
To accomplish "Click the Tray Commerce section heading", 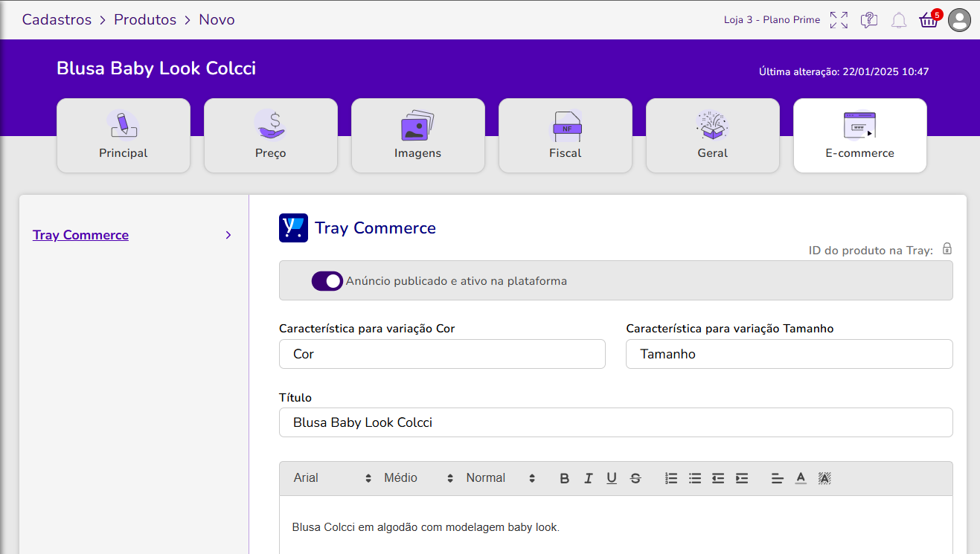I will [x=375, y=228].
